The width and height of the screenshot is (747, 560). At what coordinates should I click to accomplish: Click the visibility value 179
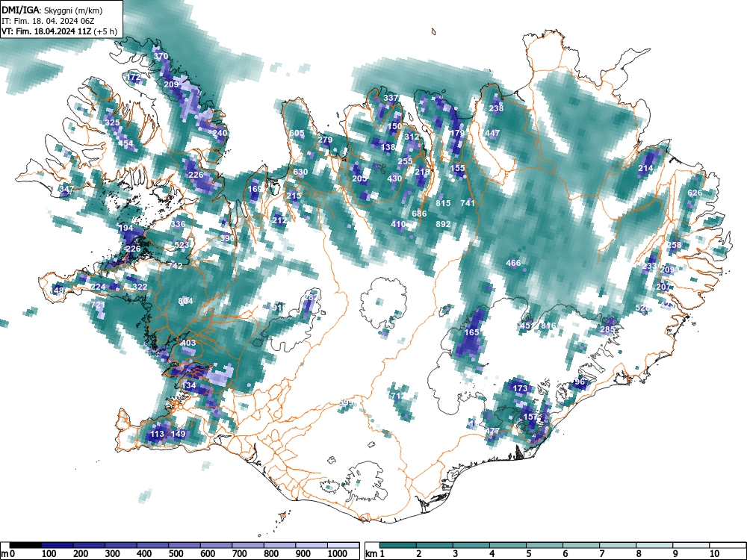pos(457,134)
